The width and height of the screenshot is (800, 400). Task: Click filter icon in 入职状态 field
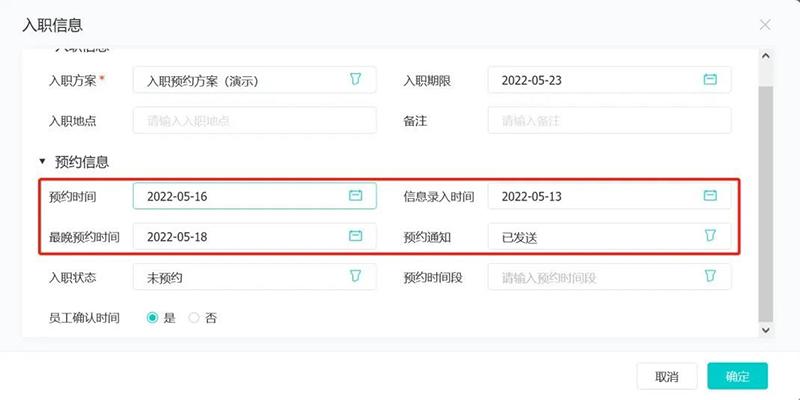click(356, 277)
